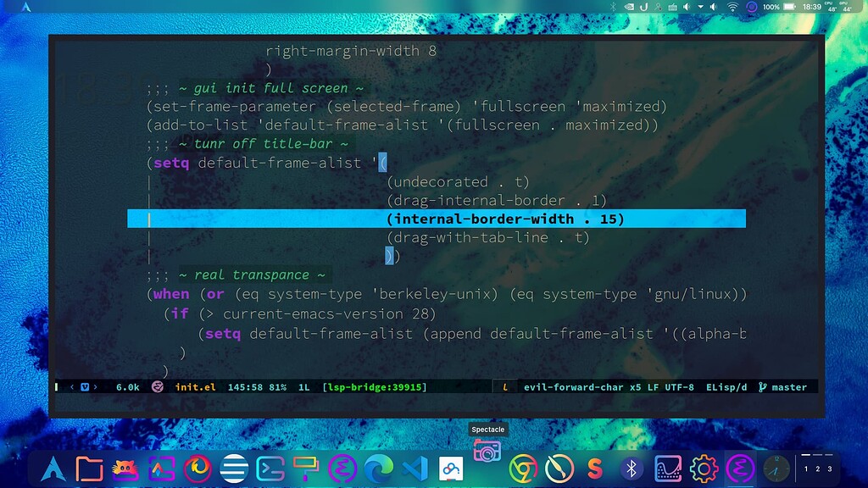
Task: Toggle Wi-Fi from the menu bar
Action: [732, 8]
